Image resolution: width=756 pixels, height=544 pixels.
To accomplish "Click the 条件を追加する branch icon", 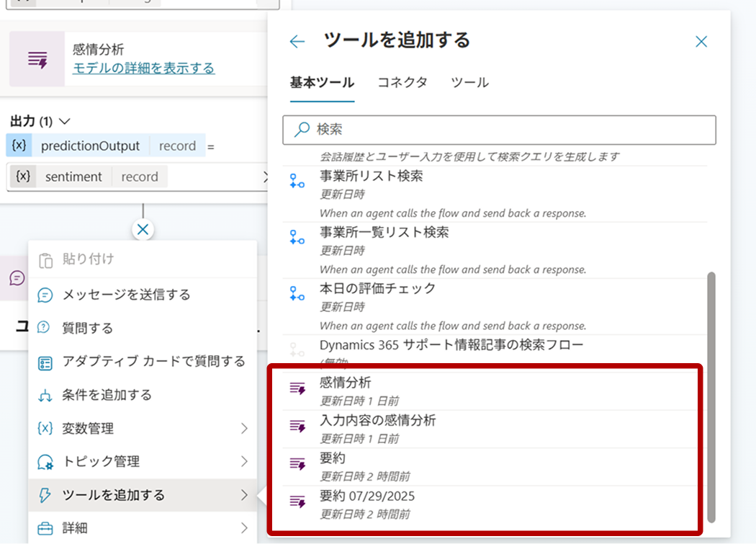I will coord(45,395).
